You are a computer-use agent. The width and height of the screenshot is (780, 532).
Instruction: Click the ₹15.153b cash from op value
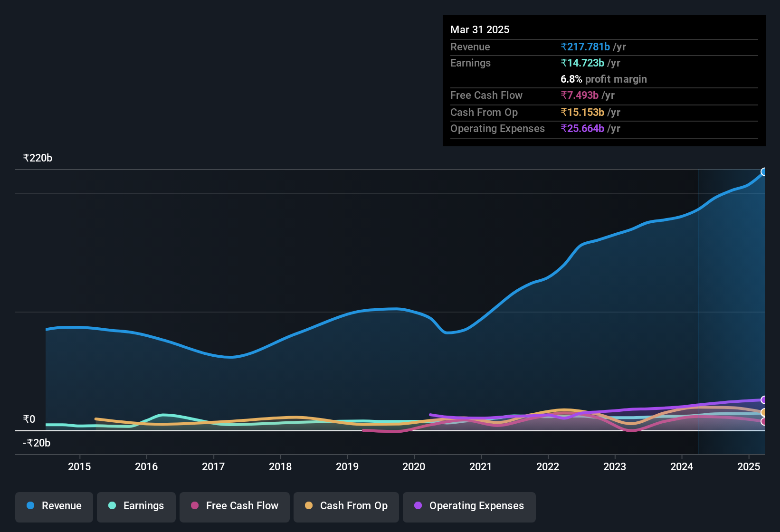(582, 112)
